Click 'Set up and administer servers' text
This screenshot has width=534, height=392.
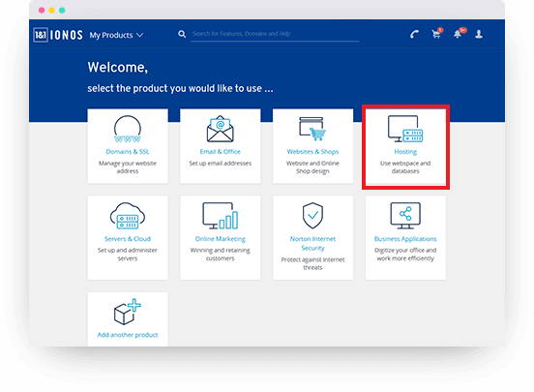pyautogui.click(x=128, y=255)
